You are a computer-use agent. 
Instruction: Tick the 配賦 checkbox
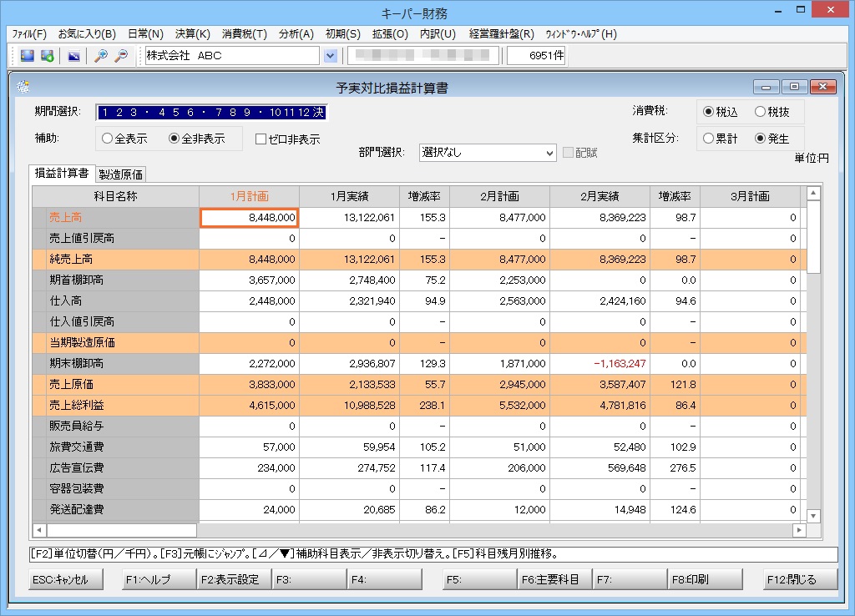568,153
